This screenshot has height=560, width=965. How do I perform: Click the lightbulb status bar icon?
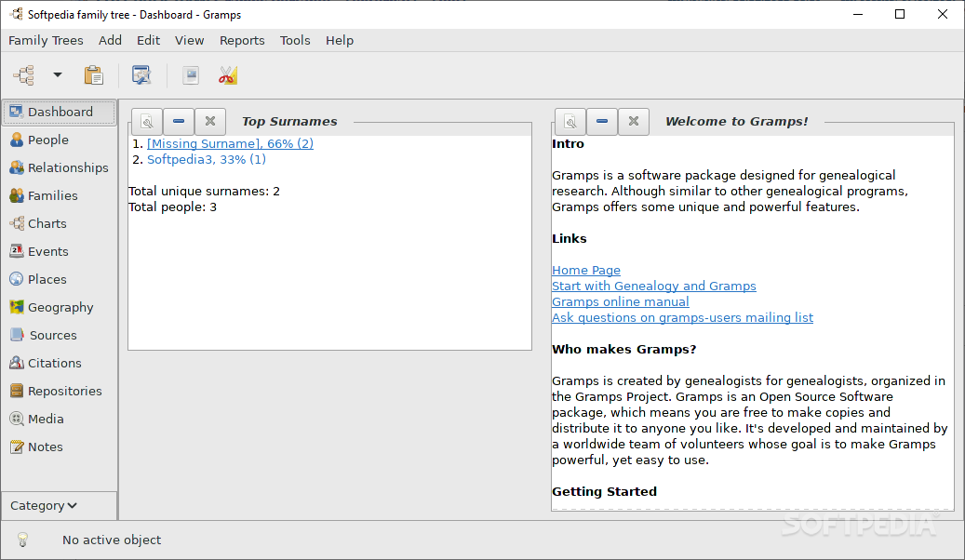coord(22,540)
